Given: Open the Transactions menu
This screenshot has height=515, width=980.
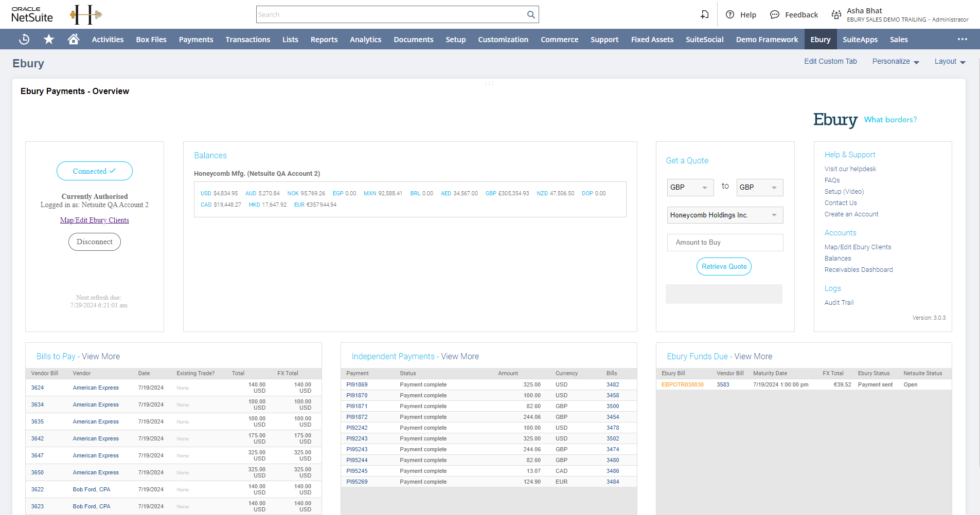Looking at the screenshot, I should click(x=247, y=40).
